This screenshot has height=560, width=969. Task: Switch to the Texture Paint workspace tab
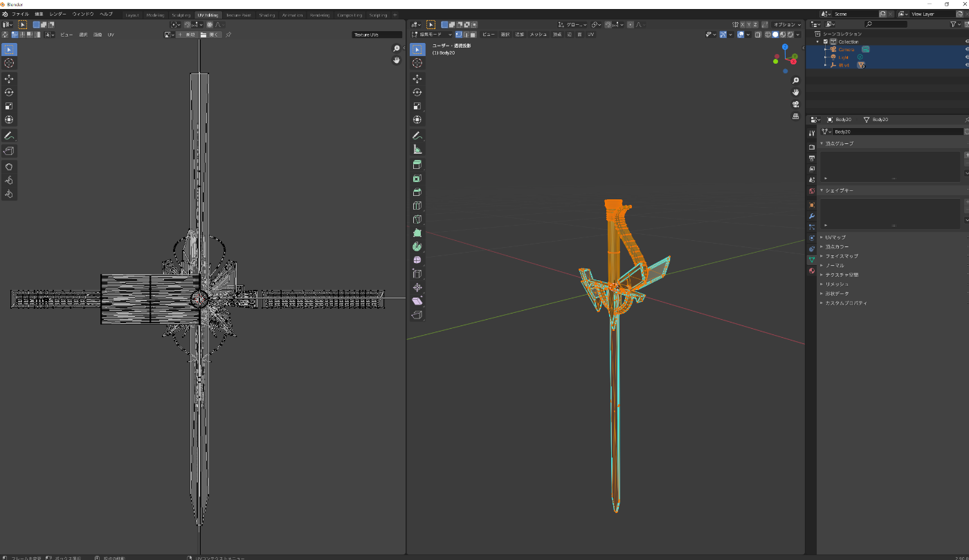[238, 15]
